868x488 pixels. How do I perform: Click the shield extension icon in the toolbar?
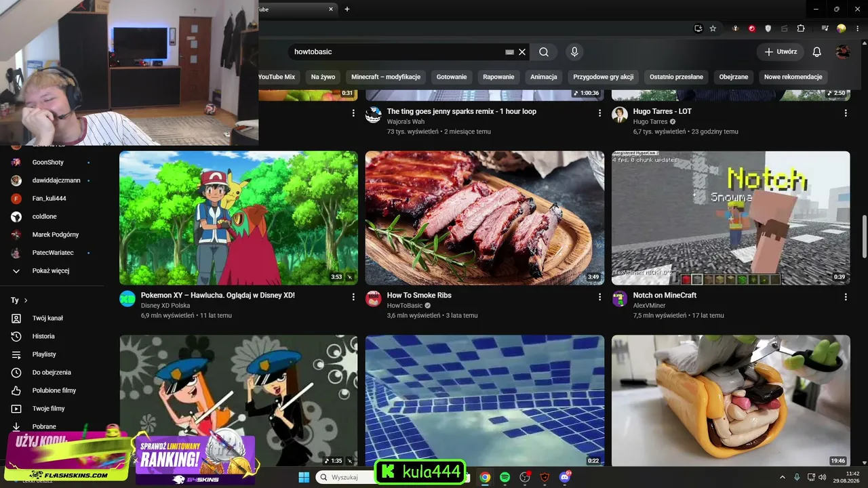pos(768,28)
